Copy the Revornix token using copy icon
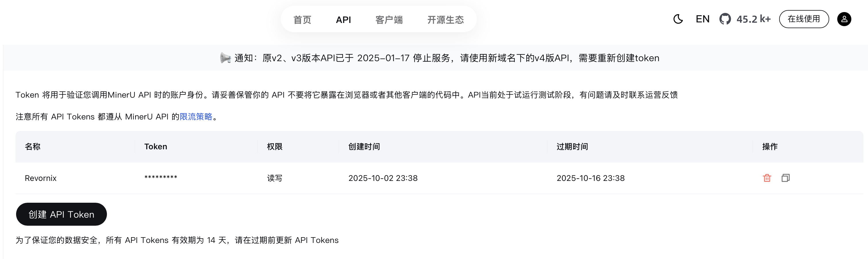 786,178
